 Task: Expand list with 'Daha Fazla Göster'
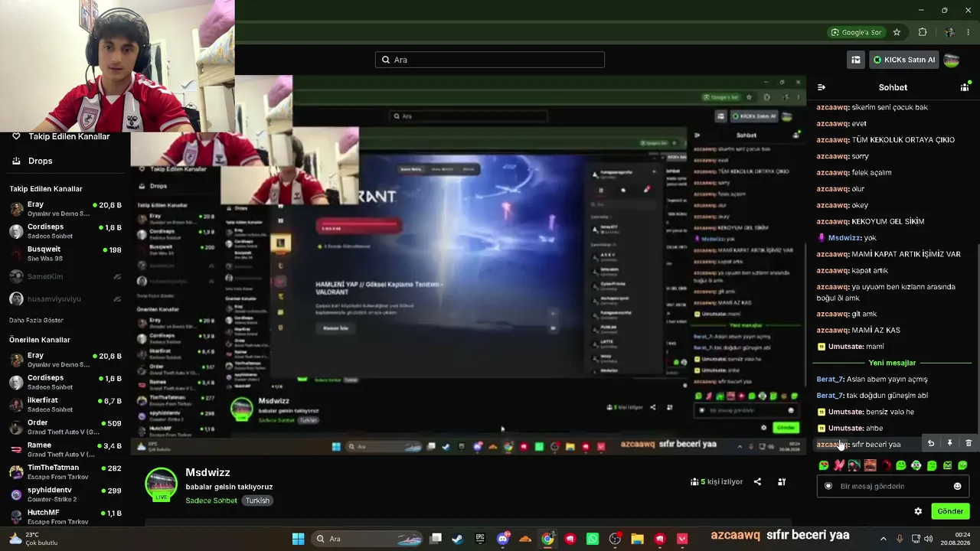coord(36,320)
